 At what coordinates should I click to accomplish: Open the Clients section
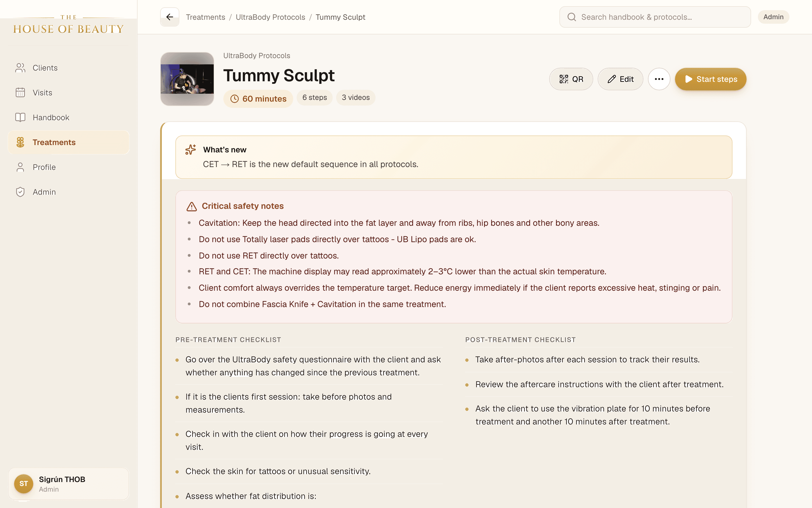pos(69,68)
